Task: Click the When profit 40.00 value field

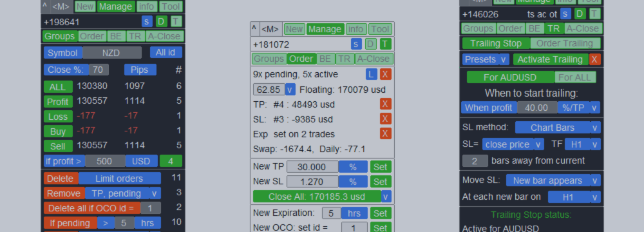Action: [x=537, y=108]
